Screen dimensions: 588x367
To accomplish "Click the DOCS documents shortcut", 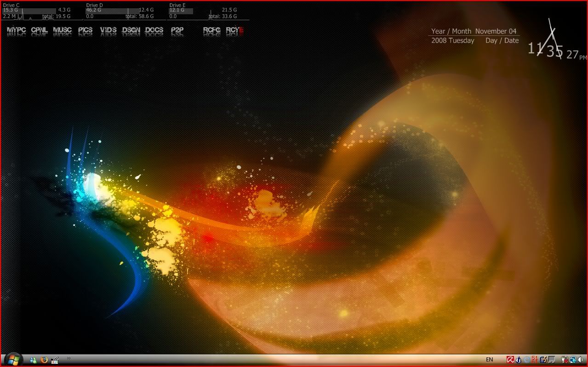I will point(154,30).
